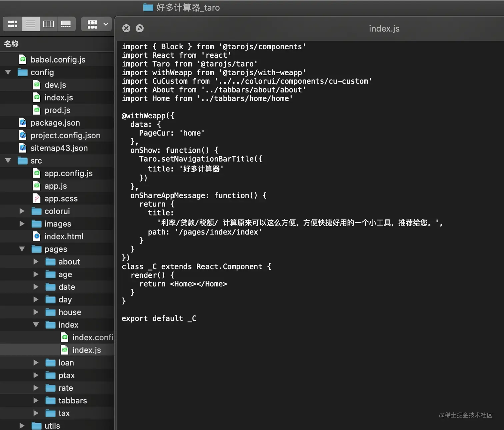The height and width of the screenshot is (430, 504).
Task: Select the sitemap43.json file icon
Action: click(x=23, y=148)
